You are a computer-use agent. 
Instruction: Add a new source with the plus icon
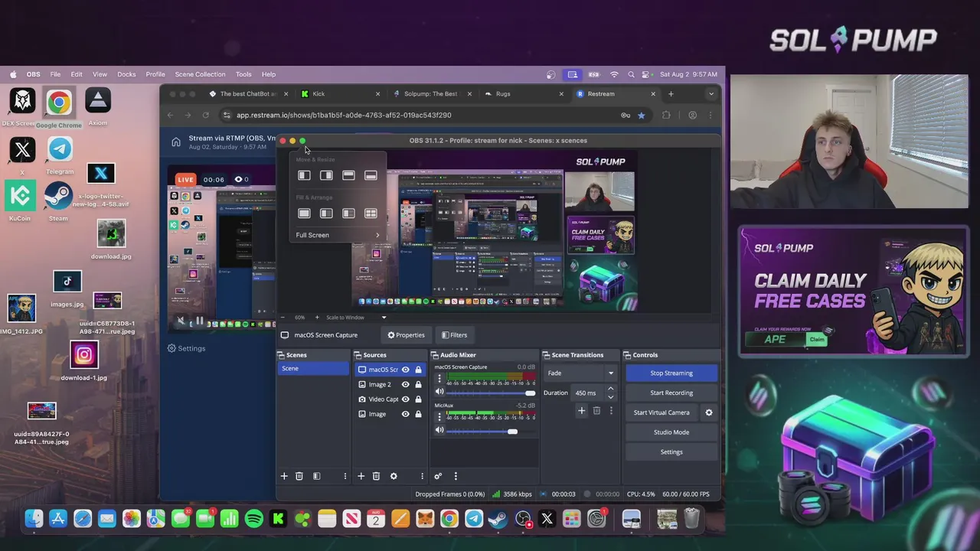coord(361,476)
